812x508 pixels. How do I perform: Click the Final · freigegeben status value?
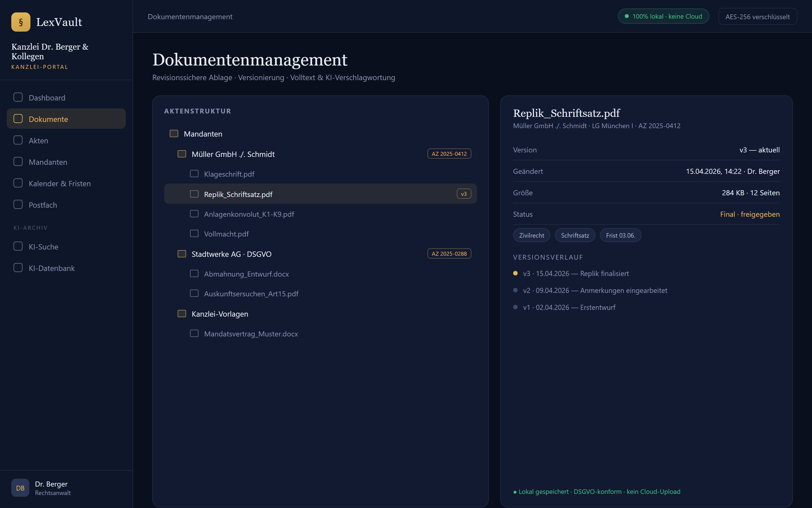(x=750, y=214)
